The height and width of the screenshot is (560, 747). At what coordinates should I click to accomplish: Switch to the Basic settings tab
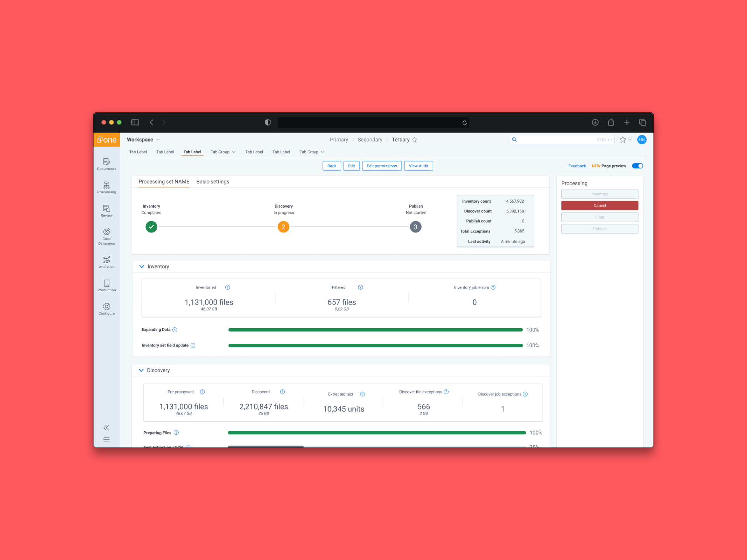[x=212, y=182]
